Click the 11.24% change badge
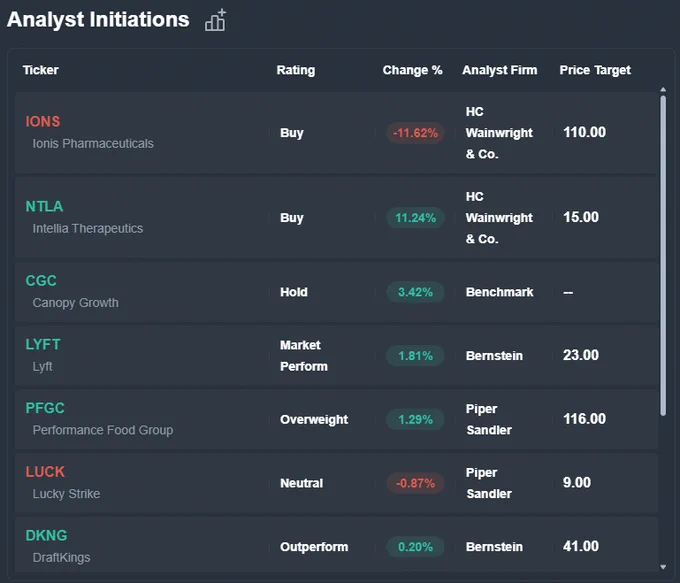 pos(415,218)
